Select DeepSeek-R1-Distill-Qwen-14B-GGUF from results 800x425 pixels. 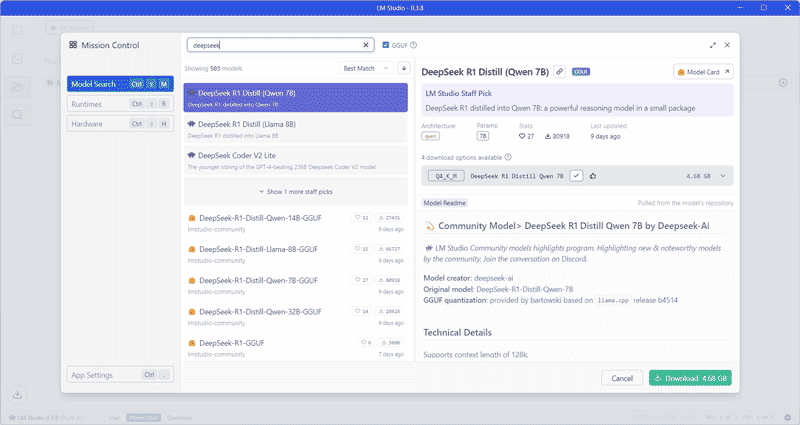pos(296,223)
